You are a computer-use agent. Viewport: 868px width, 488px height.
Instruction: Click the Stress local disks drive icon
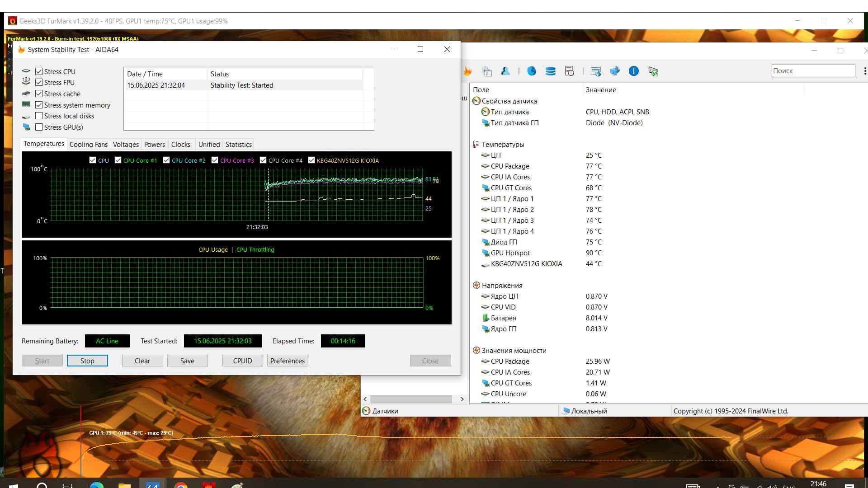26,116
